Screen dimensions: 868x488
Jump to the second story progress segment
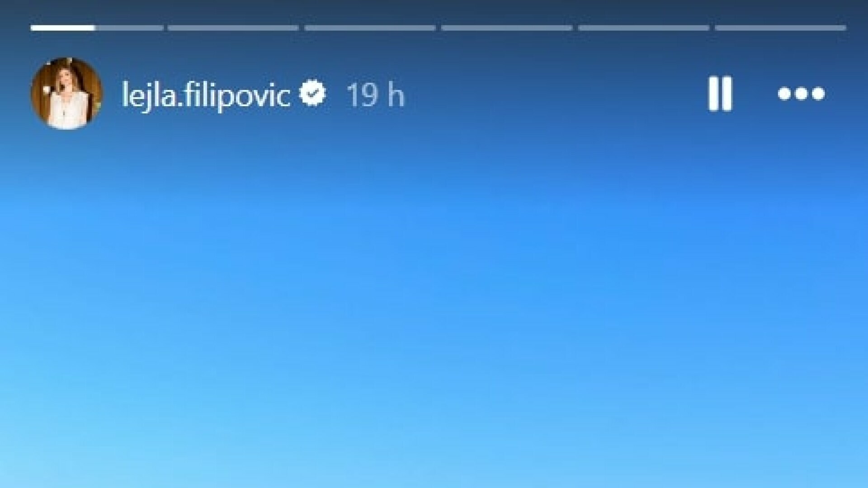point(233,28)
